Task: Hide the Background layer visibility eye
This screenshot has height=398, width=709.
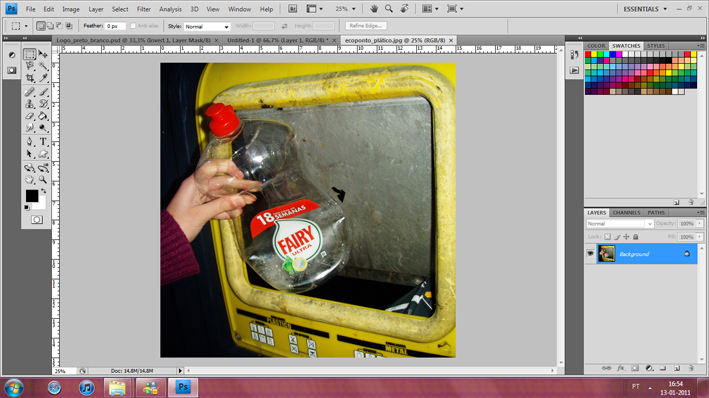Action: (590, 254)
